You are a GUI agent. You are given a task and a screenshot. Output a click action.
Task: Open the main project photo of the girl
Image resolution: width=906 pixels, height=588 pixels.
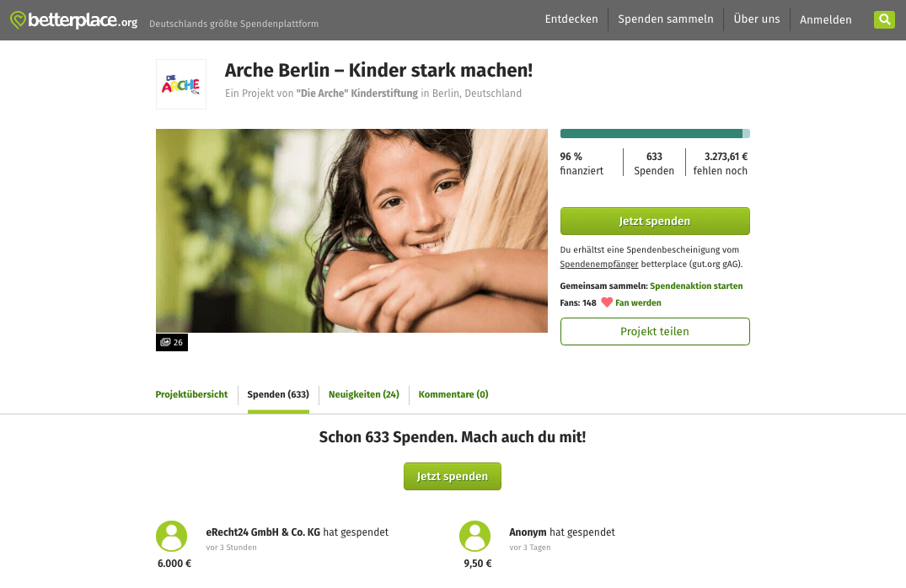(352, 231)
